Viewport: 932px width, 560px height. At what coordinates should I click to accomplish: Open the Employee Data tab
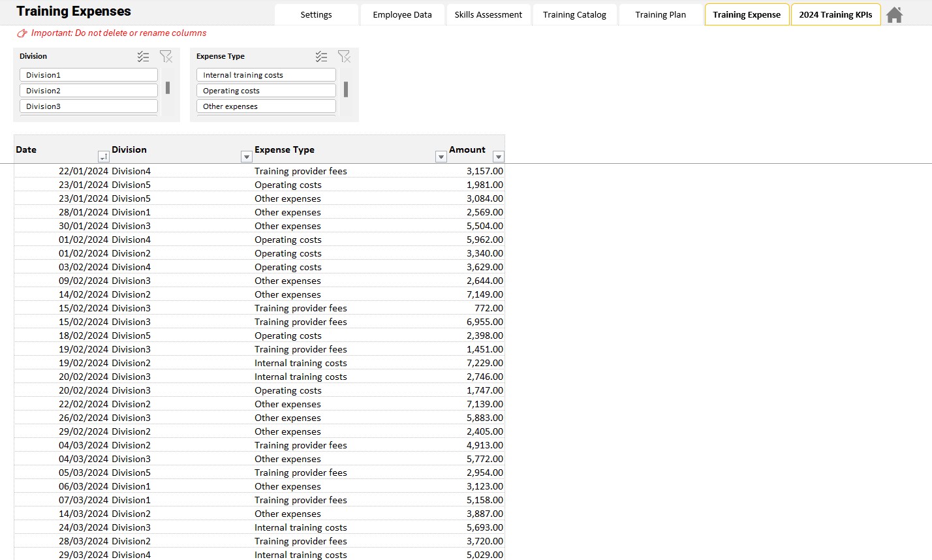(x=402, y=14)
